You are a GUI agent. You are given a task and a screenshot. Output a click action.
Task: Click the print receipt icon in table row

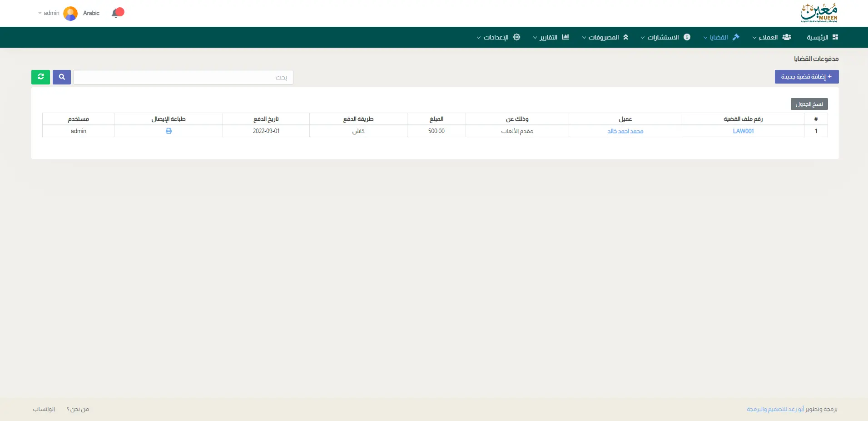169,131
